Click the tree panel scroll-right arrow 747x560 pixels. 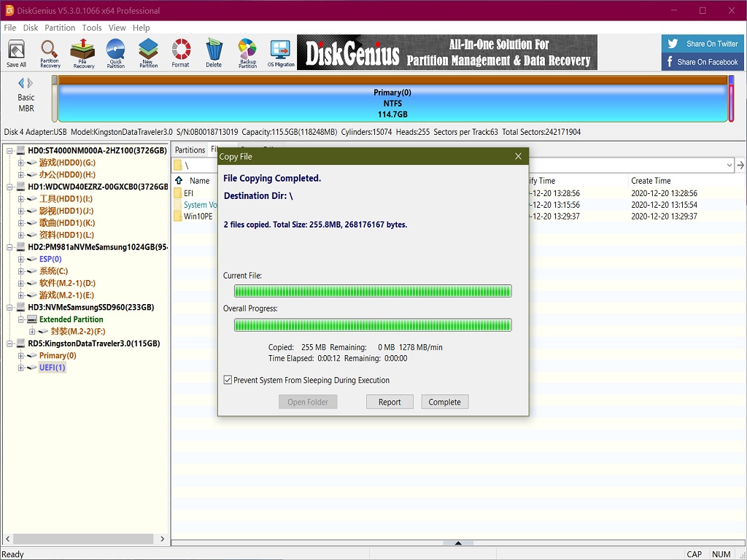pyautogui.click(x=162, y=539)
